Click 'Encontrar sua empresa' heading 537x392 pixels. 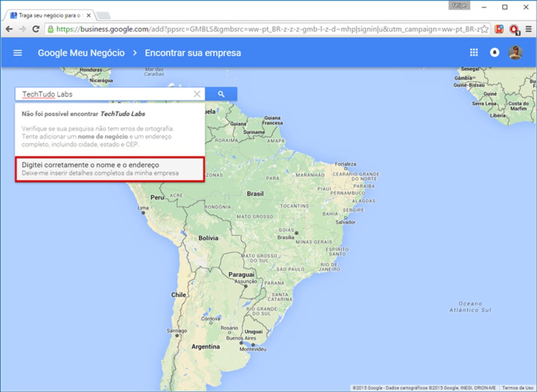point(193,53)
